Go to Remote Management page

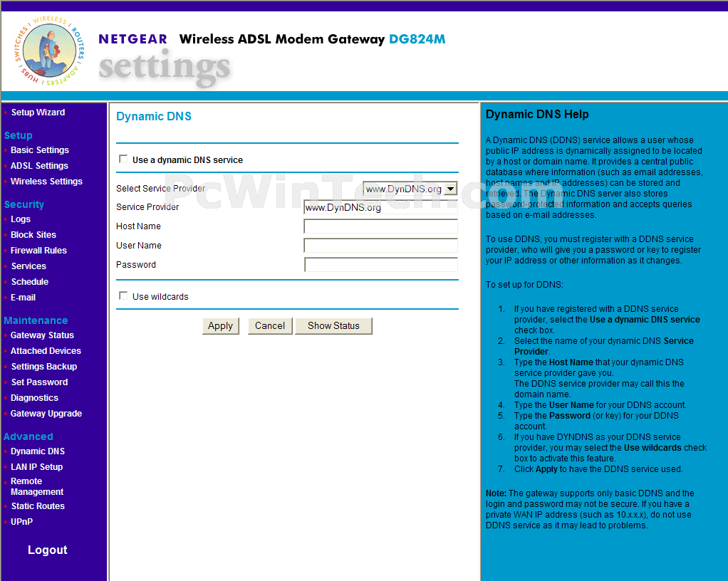(x=37, y=486)
